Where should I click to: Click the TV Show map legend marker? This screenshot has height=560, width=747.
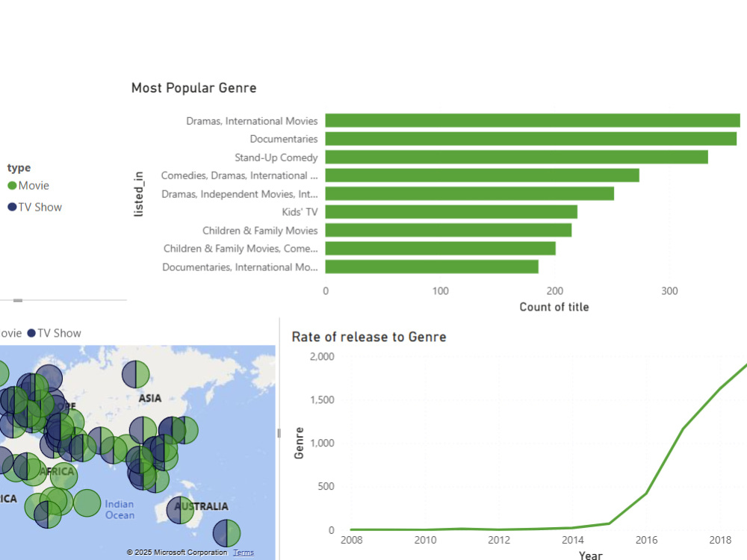[31, 333]
